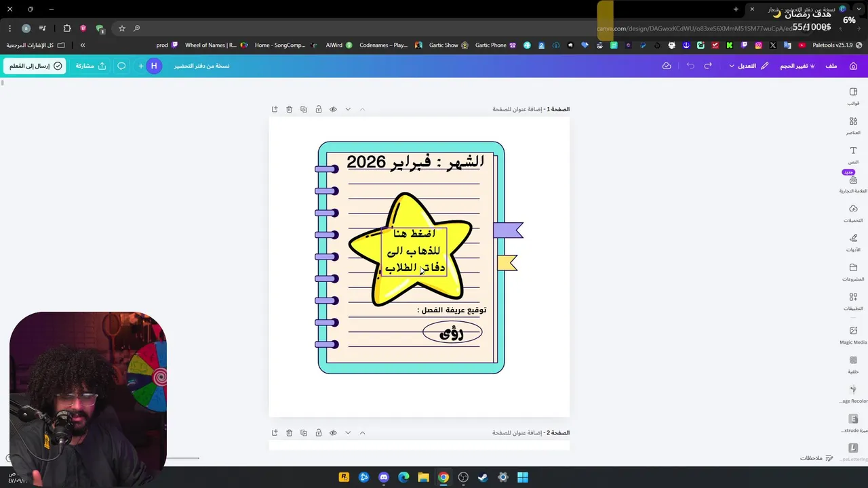Duplicate page 2 with the copy icon
The image size is (868, 488).
pyautogui.click(x=304, y=432)
